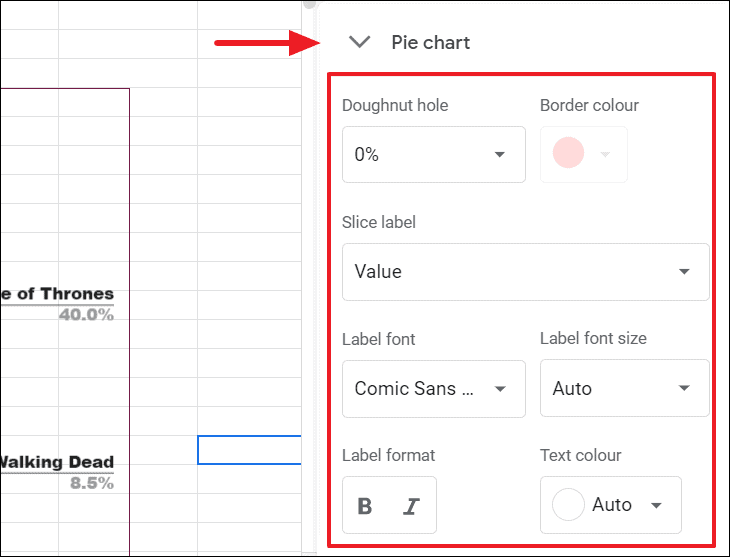Click the Label font dropdown arrow
The height and width of the screenshot is (557, 730).
[500, 389]
